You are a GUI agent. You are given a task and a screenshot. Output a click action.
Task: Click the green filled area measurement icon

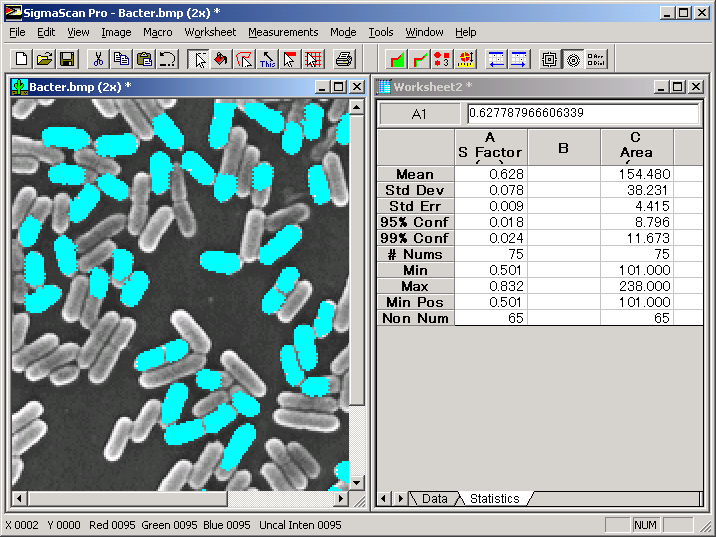pos(397,59)
